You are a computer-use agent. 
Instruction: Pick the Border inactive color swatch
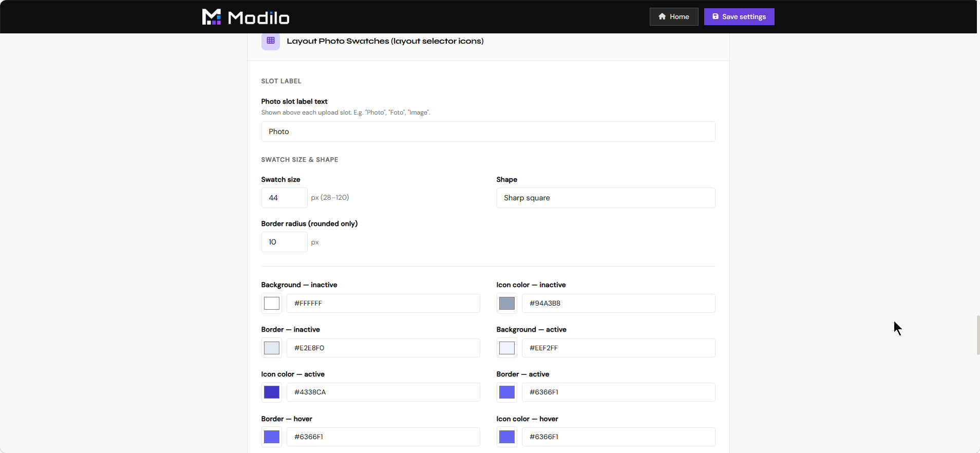click(272, 348)
